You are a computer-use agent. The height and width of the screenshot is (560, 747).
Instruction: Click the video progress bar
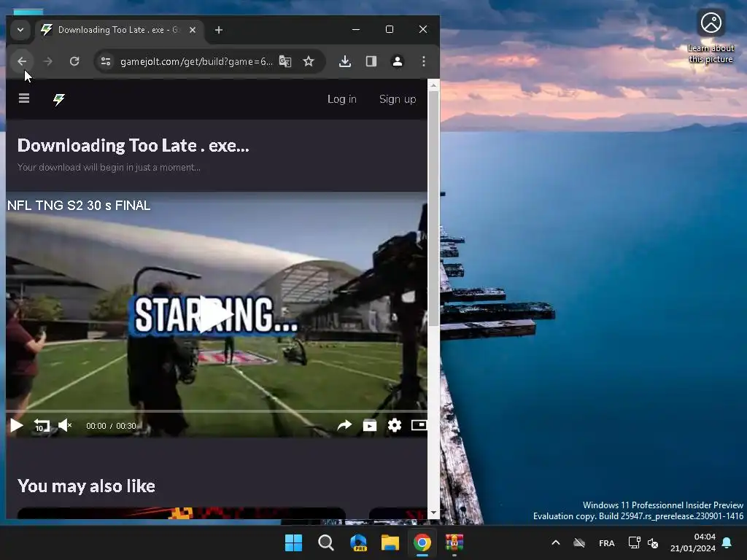(x=216, y=411)
